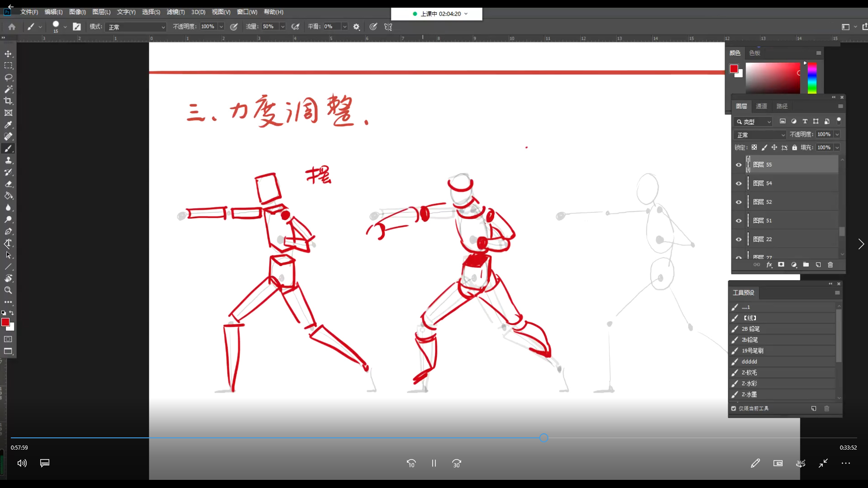
Task: Open 滤镜(T) menu
Action: click(175, 12)
